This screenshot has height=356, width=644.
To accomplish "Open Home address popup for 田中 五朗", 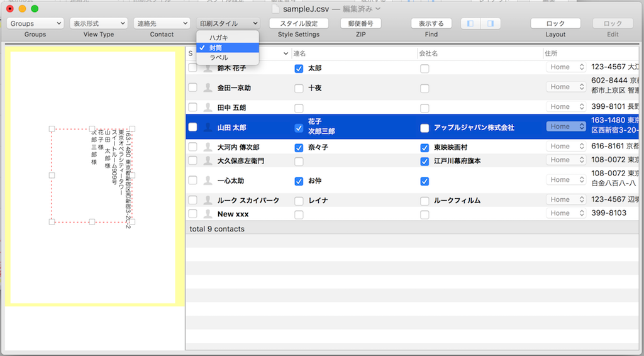I will click(565, 107).
